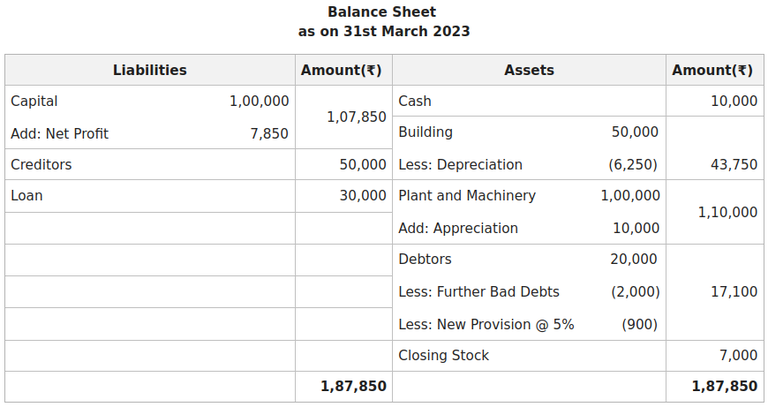Select Cash amount 10,000
This screenshot has height=407, width=768.
click(734, 101)
